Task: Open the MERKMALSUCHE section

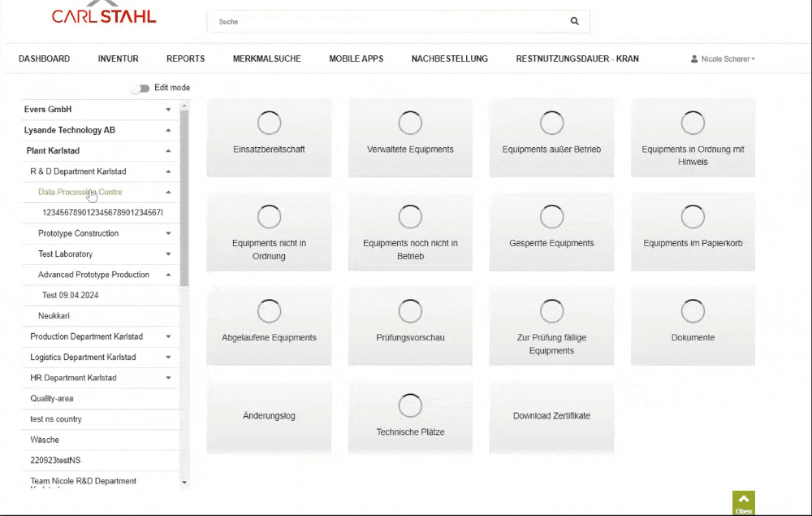Action: pyautogui.click(x=266, y=59)
